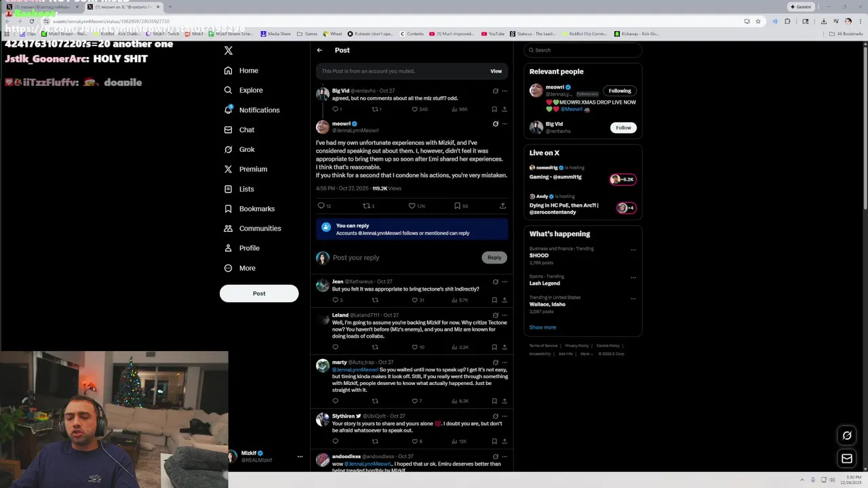Open more options on Jean's reply
This screenshot has height=488, width=868.
[x=504, y=282]
